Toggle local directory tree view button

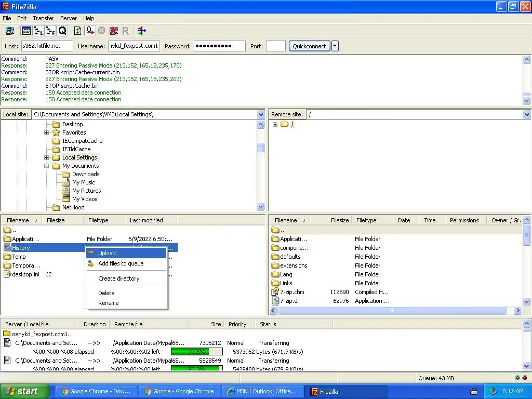pos(38,31)
